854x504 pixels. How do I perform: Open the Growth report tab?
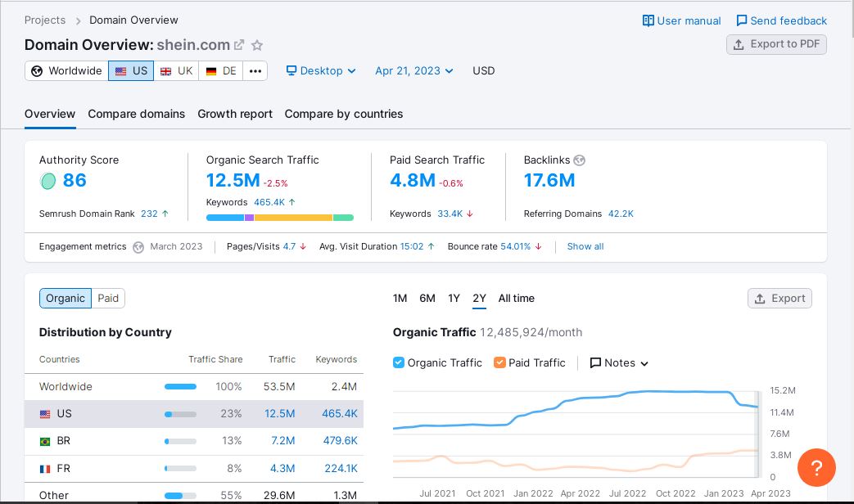(x=235, y=114)
